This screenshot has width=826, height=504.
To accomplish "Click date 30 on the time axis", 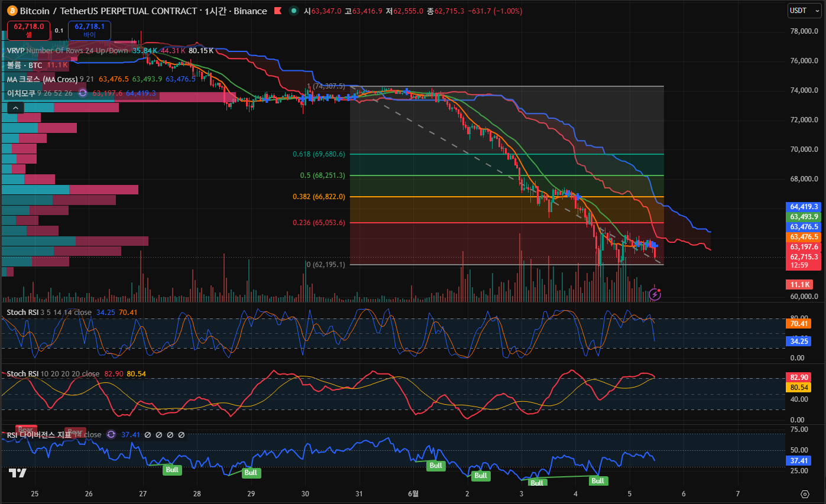I will point(305,493).
